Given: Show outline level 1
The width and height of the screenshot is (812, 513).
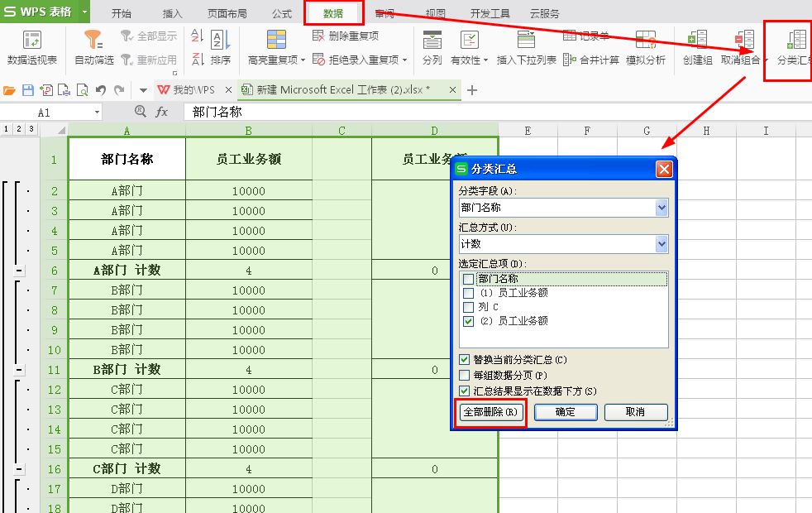Looking at the screenshot, I should pos(7,128).
